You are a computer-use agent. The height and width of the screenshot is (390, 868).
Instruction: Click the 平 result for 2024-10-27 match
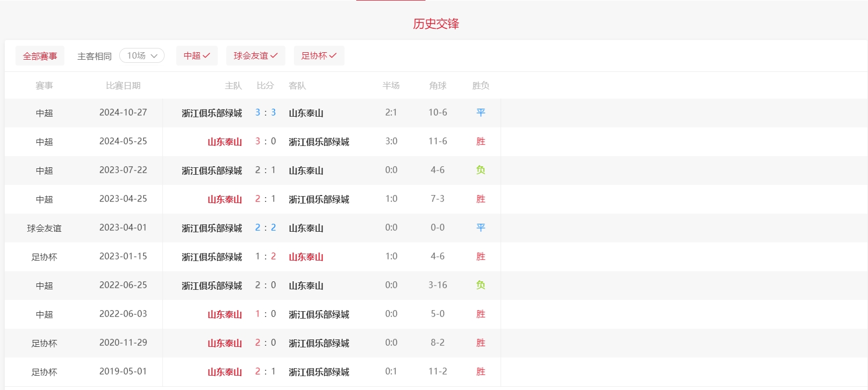[480, 112]
